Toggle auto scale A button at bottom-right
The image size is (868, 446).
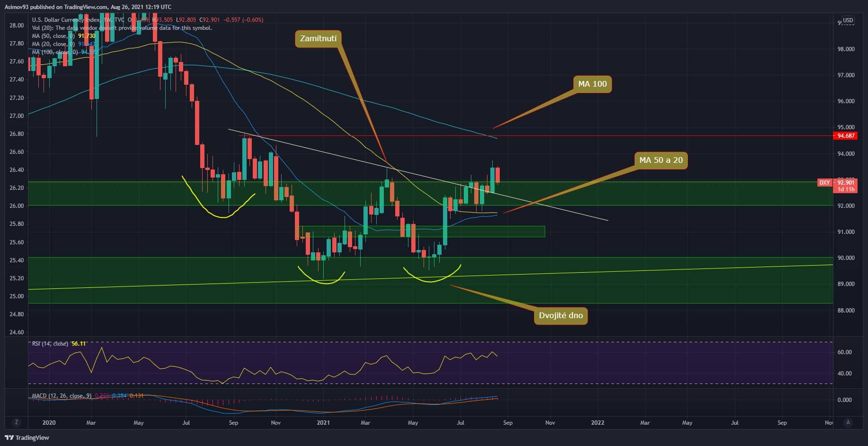(x=848, y=422)
